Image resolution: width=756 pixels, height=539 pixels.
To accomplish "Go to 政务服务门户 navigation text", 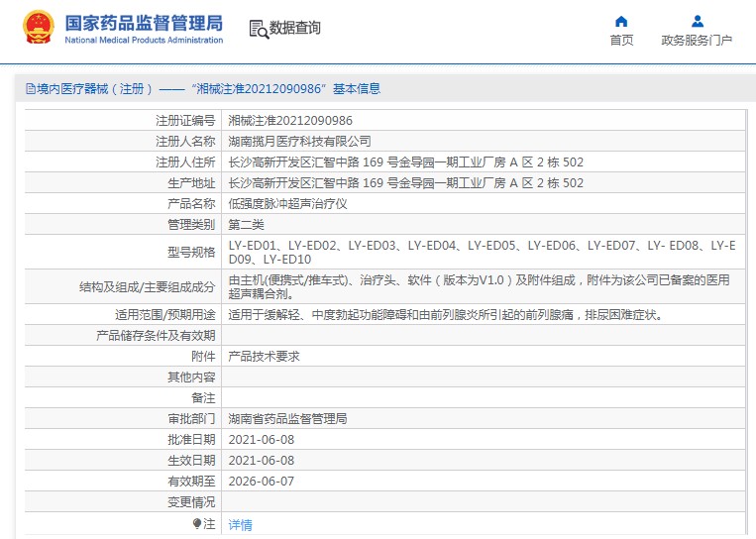I will (697, 41).
